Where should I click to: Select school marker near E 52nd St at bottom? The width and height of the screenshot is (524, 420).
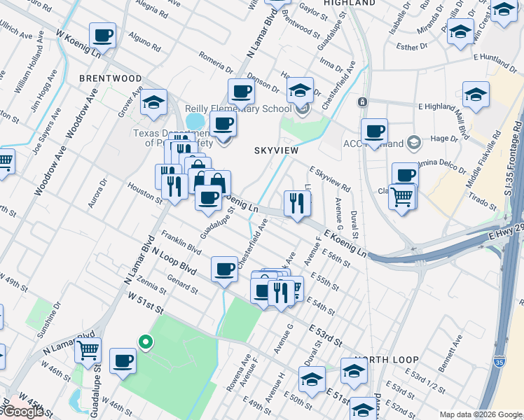click(364, 408)
